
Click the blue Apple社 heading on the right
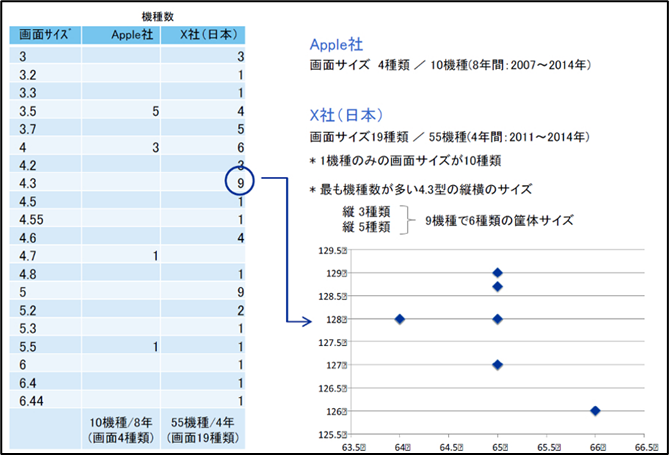336,44
